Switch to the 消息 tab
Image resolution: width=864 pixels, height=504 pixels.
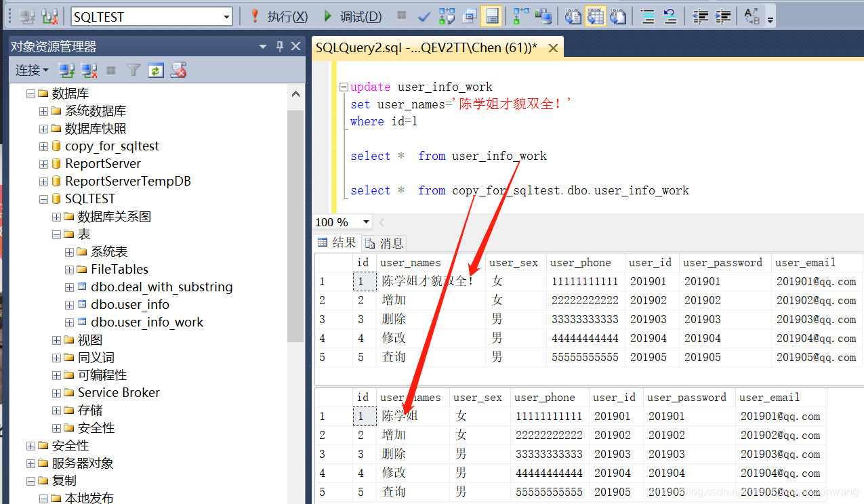pyautogui.click(x=384, y=243)
